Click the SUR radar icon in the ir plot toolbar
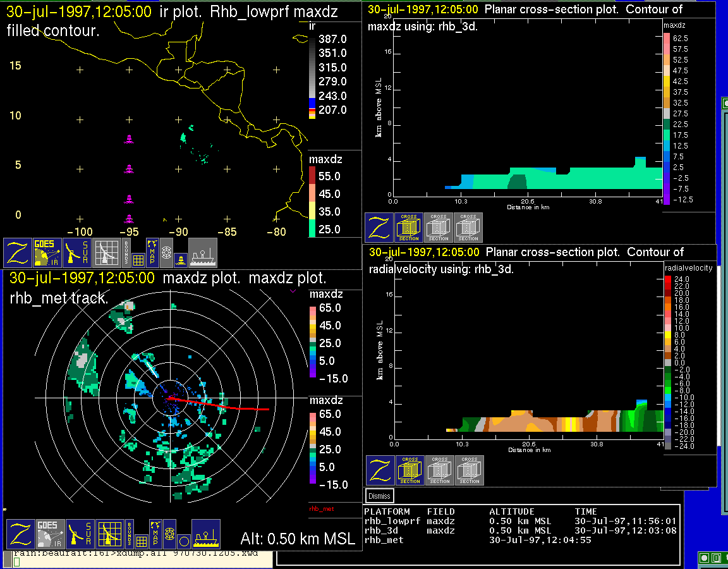 [78, 253]
